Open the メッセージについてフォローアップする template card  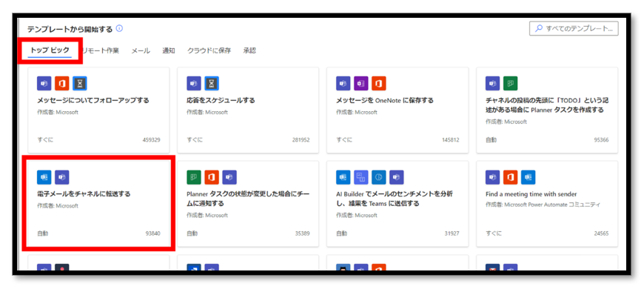[x=98, y=110]
